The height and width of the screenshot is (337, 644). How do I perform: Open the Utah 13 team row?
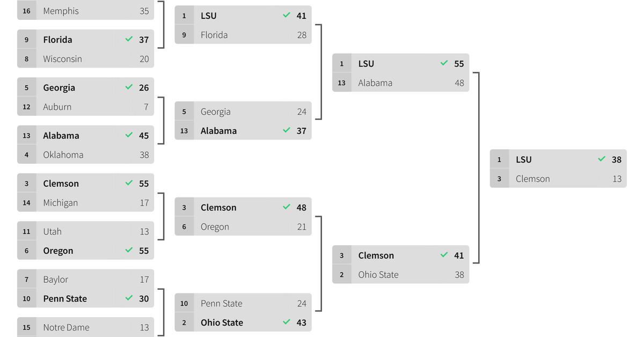point(85,231)
